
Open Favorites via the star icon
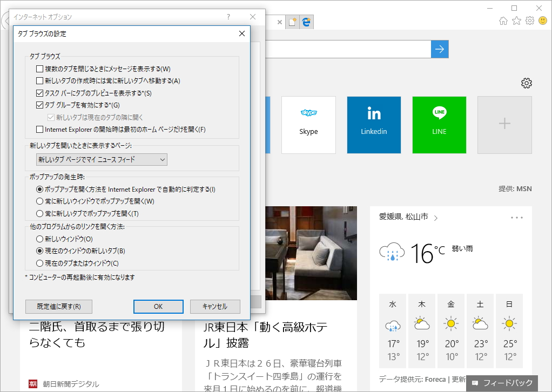516,22
